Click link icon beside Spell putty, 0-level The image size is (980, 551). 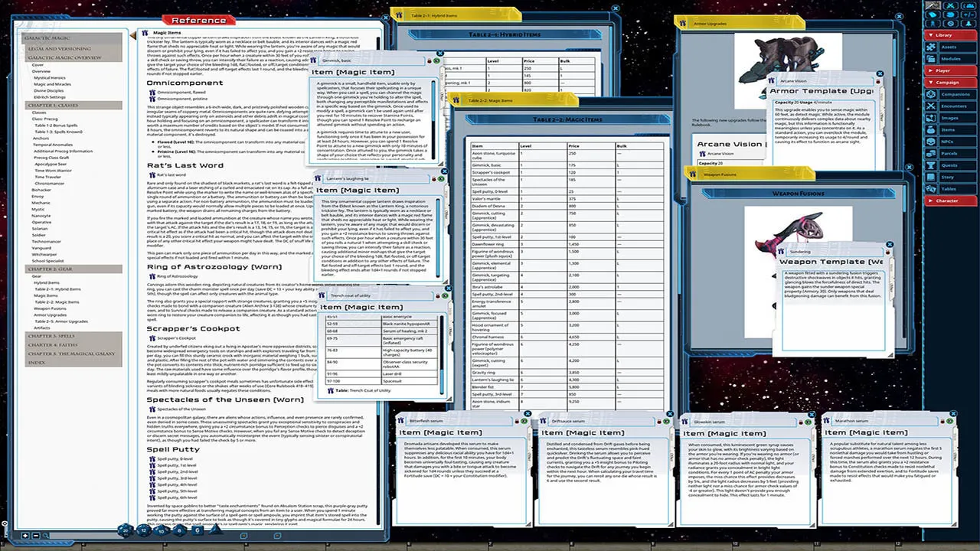click(x=152, y=458)
